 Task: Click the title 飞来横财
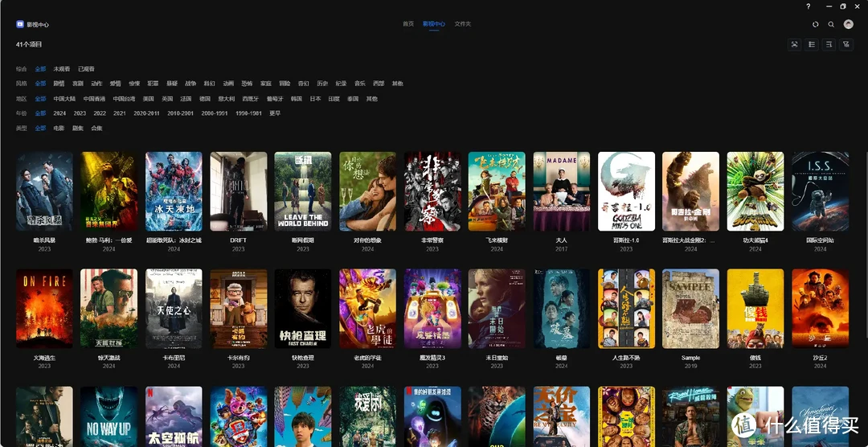[x=497, y=241]
